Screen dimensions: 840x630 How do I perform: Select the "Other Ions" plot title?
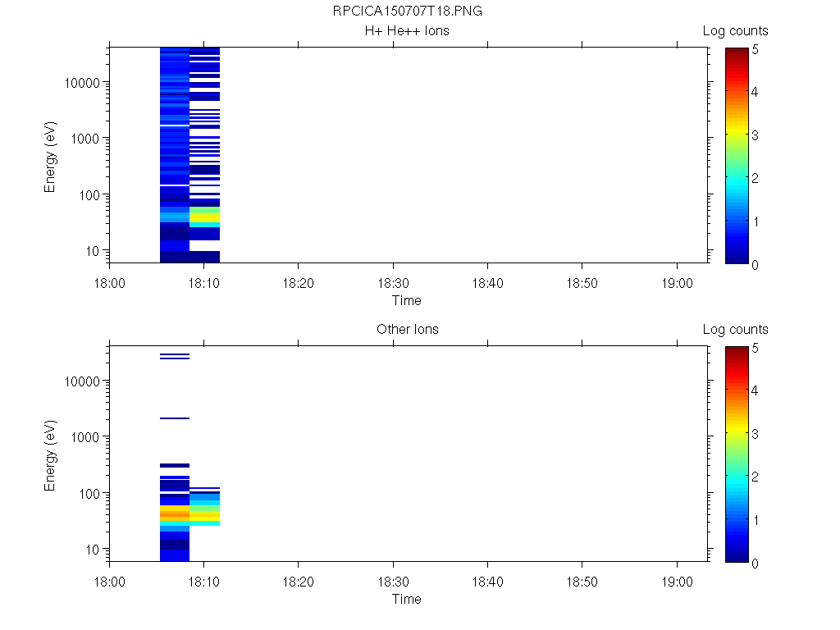(x=407, y=329)
